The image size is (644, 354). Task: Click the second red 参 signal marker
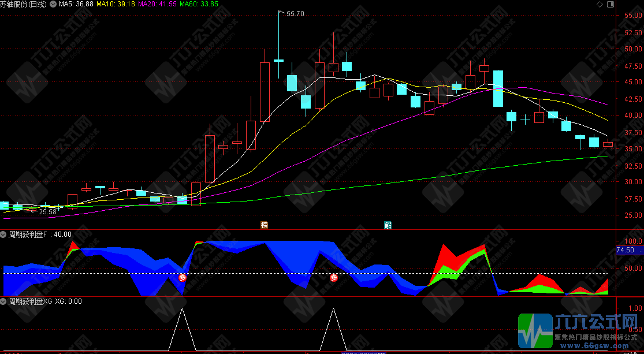[334, 278]
